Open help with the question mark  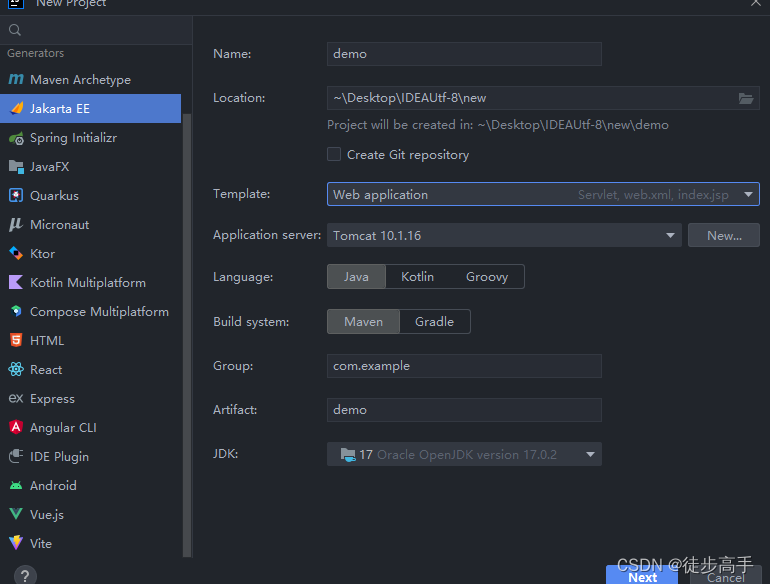pos(25,575)
